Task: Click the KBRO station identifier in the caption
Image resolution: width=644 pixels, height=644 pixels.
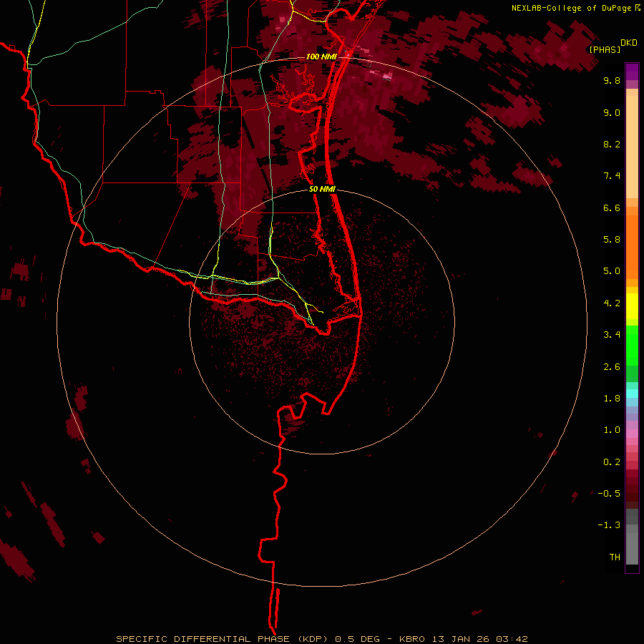Action: pyautogui.click(x=412, y=639)
